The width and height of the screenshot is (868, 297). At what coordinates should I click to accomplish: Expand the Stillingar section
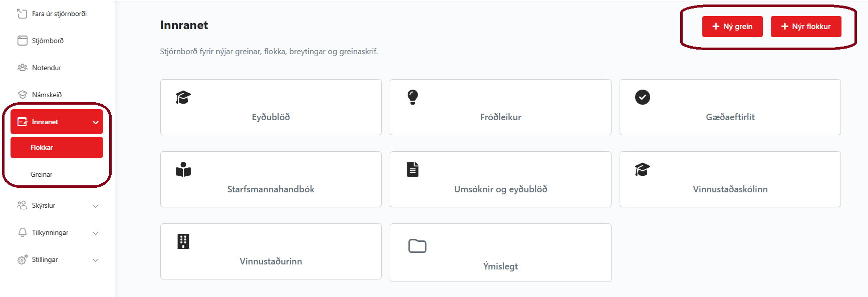click(x=96, y=259)
